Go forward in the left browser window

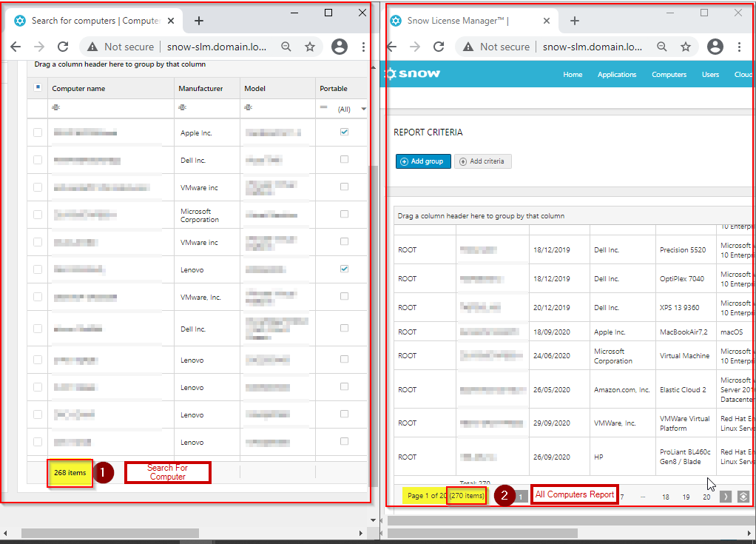(39, 47)
